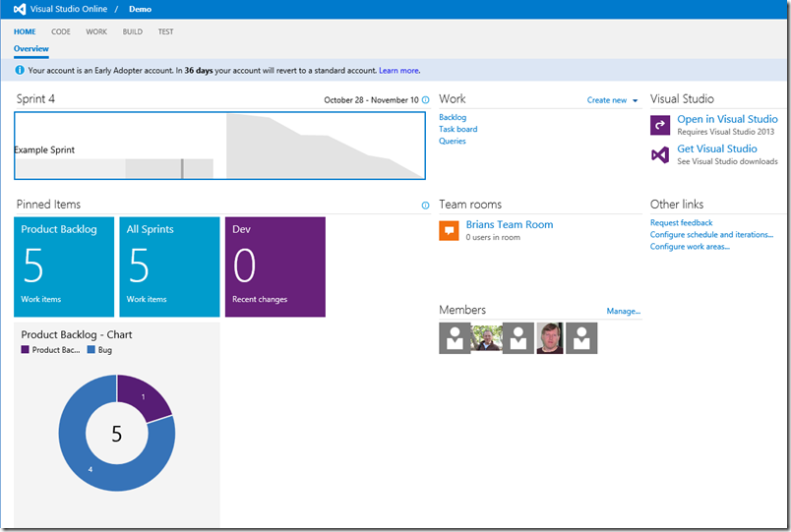The height and width of the screenshot is (532, 791).
Task: Click the Manage... members link
Action: [x=624, y=311]
